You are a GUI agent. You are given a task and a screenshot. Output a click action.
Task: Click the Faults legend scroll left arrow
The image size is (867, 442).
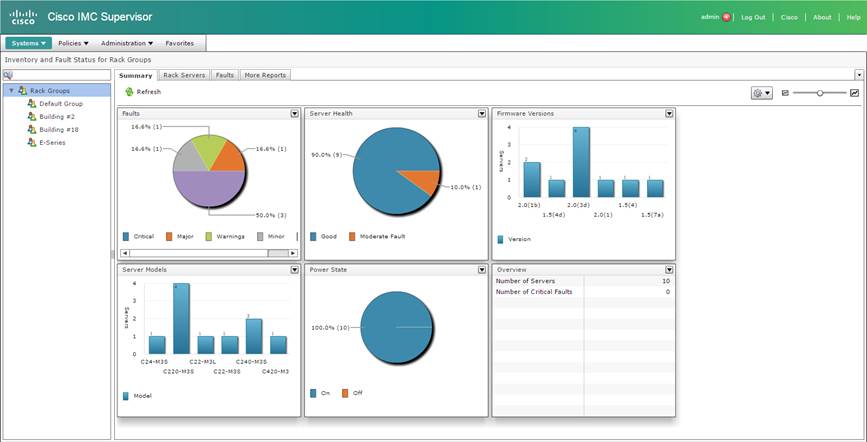pyautogui.click(x=125, y=253)
